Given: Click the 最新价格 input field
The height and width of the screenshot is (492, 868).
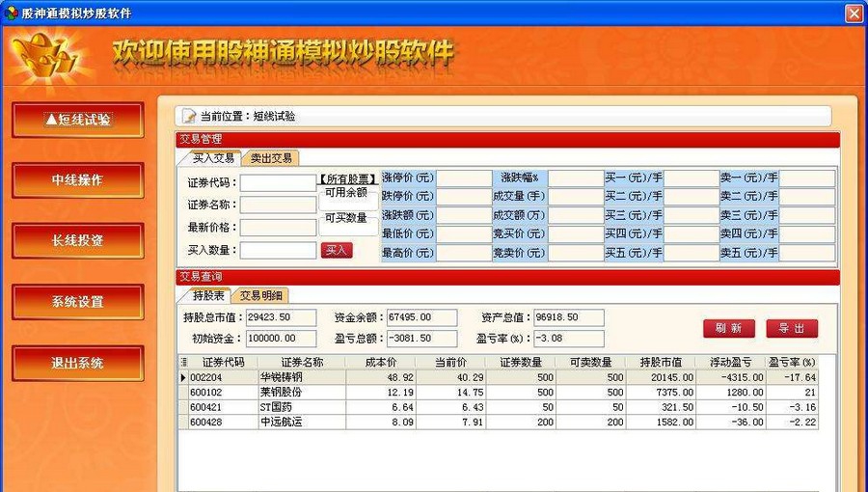Looking at the screenshot, I should (278, 228).
